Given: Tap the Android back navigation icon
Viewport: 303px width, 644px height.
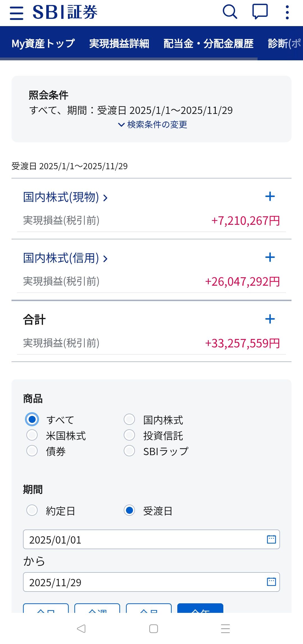Looking at the screenshot, I should click(81, 629).
